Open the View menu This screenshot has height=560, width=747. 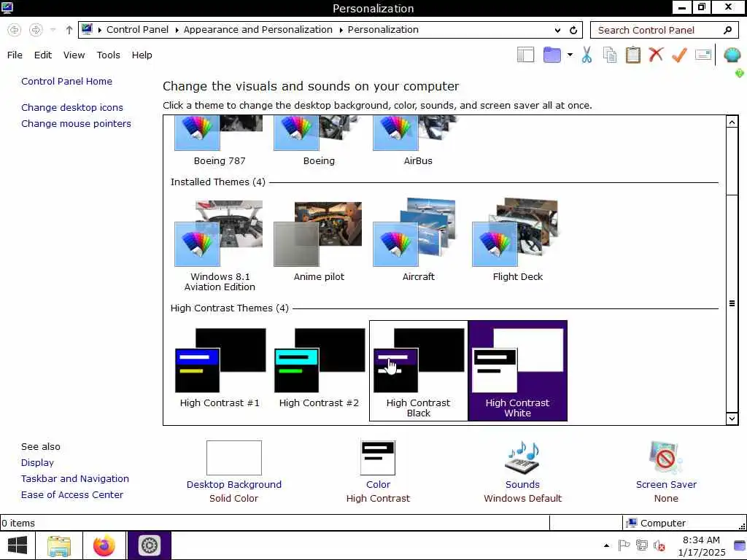pos(74,55)
